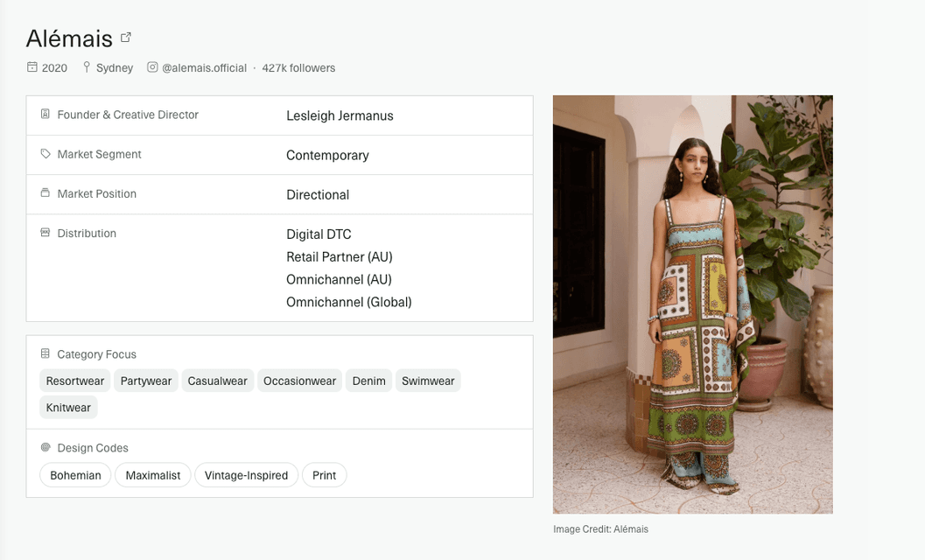Click the calendar icon next to 2020
Viewport: 925px width, 560px height.
click(x=32, y=67)
